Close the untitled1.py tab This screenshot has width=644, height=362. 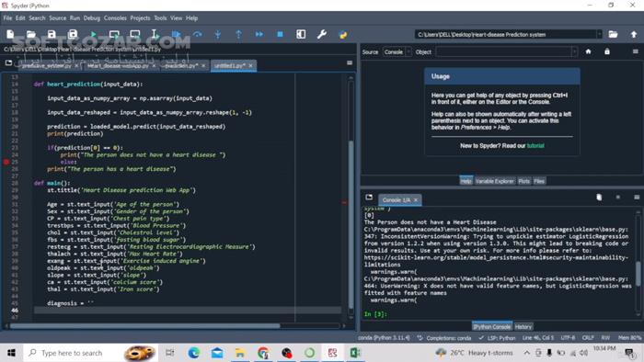click(250, 65)
